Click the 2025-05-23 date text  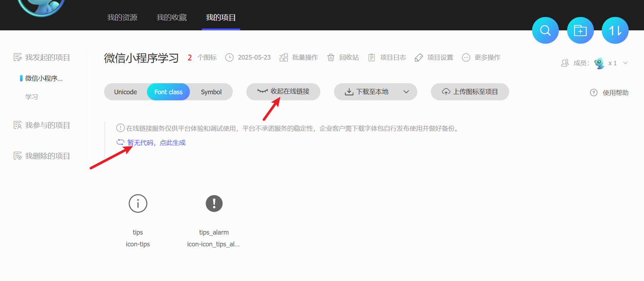(x=254, y=57)
